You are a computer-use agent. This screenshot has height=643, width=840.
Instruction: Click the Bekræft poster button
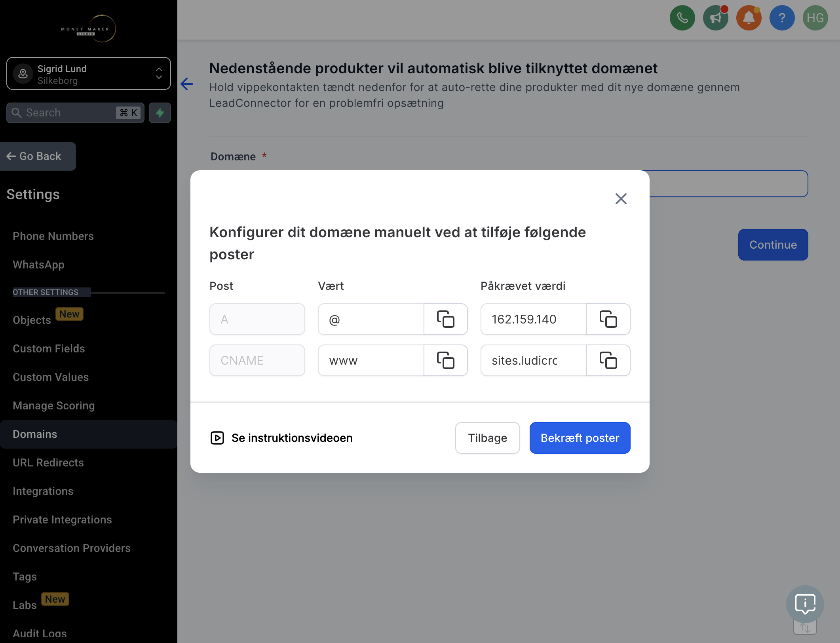(580, 438)
